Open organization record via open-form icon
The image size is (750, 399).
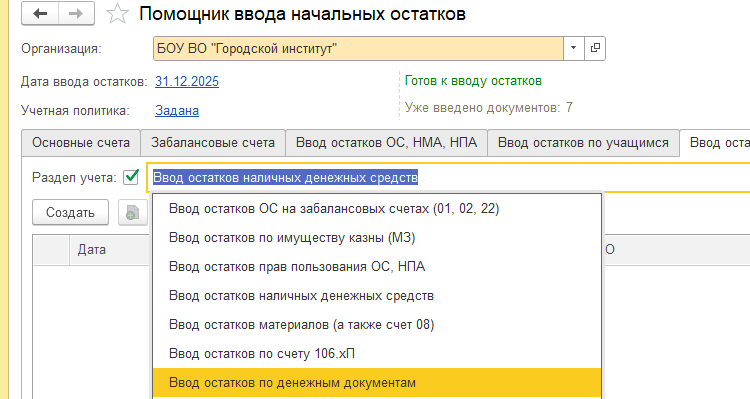[x=595, y=48]
